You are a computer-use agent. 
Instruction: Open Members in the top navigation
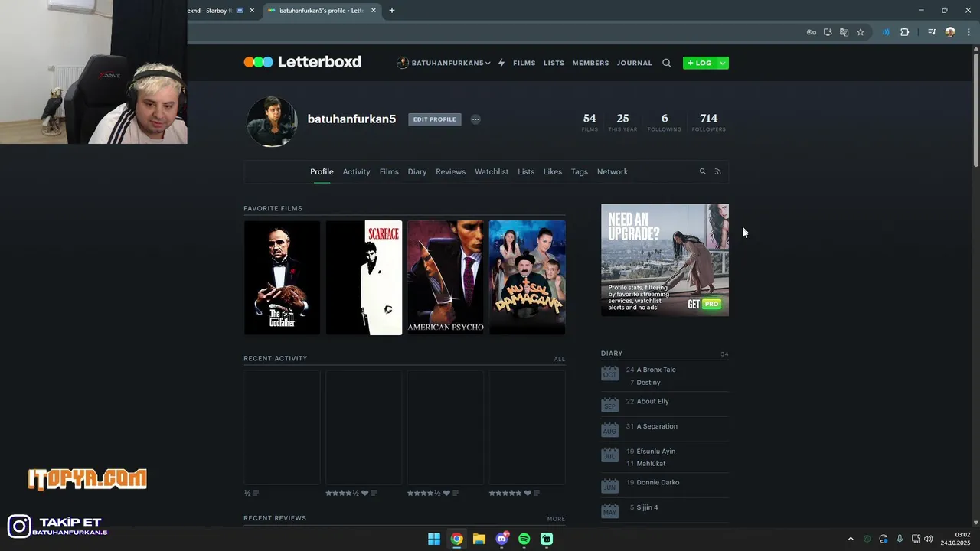click(590, 63)
